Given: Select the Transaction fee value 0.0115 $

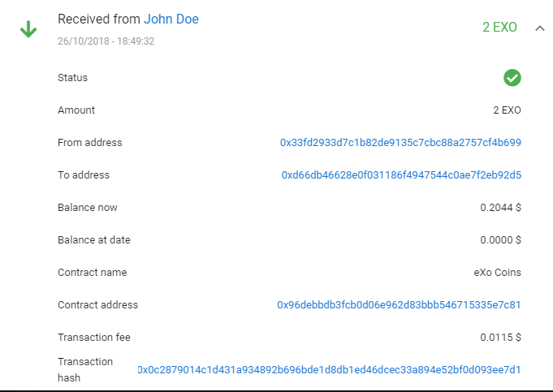Looking at the screenshot, I should click(500, 337).
